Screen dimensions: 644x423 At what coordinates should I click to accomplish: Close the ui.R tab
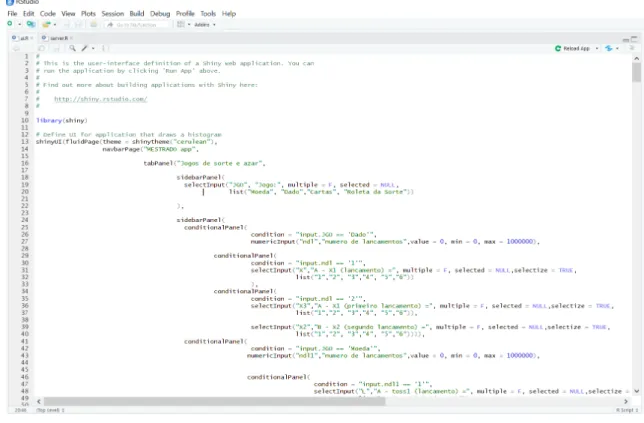[x=32, y=38]
